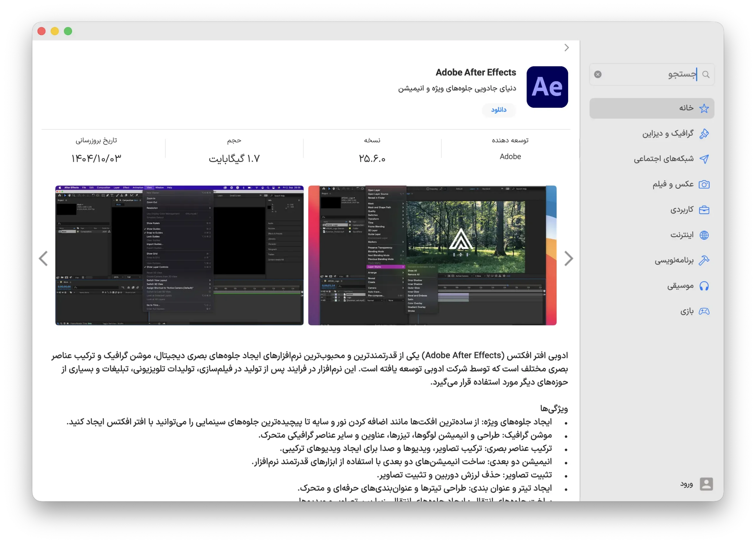
Task: Click the دانلود download button
Action: click(x=498, y=110)
